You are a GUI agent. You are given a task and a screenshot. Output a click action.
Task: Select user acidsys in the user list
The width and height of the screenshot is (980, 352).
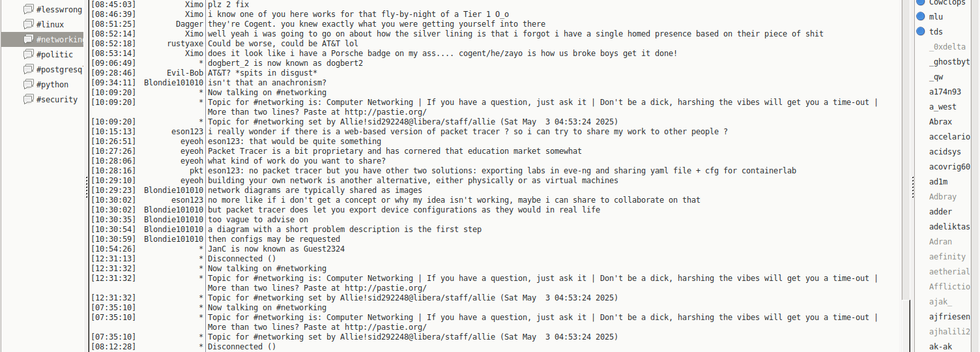[x=945, y=152]
